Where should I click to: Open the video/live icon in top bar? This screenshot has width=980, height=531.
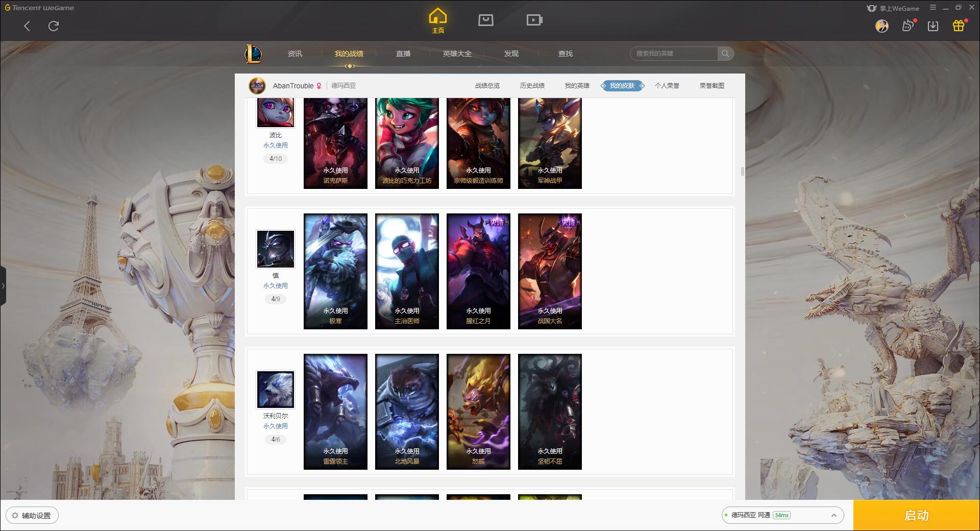click(x=534, y=20)
